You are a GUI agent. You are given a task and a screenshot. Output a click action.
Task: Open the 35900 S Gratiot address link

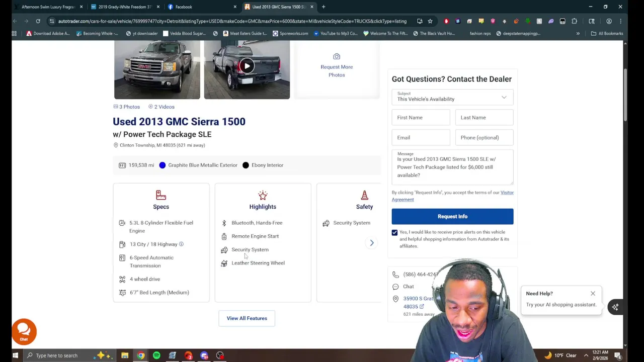(x=418, y=303)
